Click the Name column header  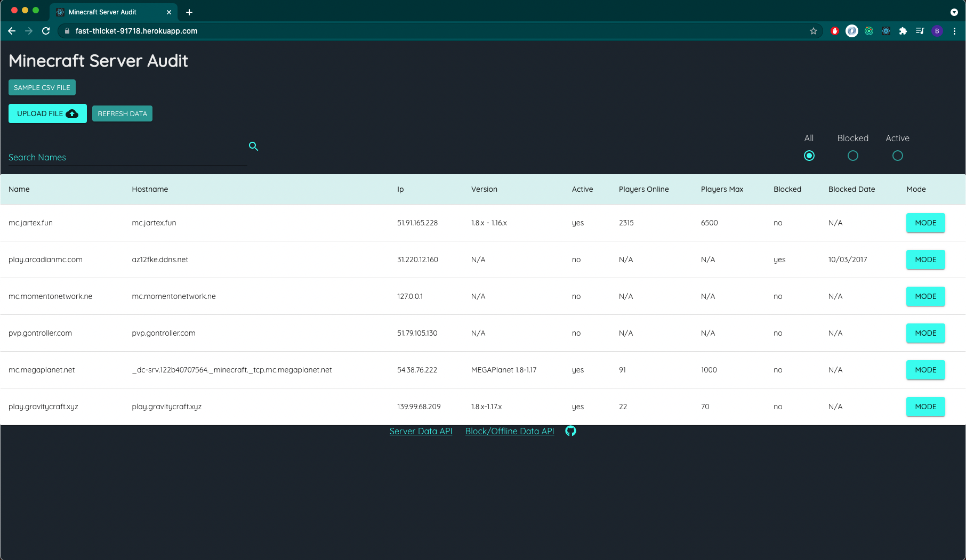point(19,189)
